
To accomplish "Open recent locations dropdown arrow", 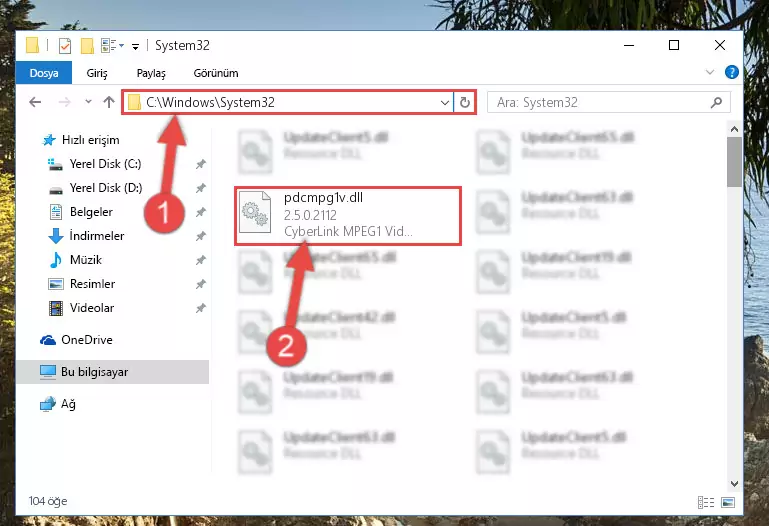I will (88, 102).
